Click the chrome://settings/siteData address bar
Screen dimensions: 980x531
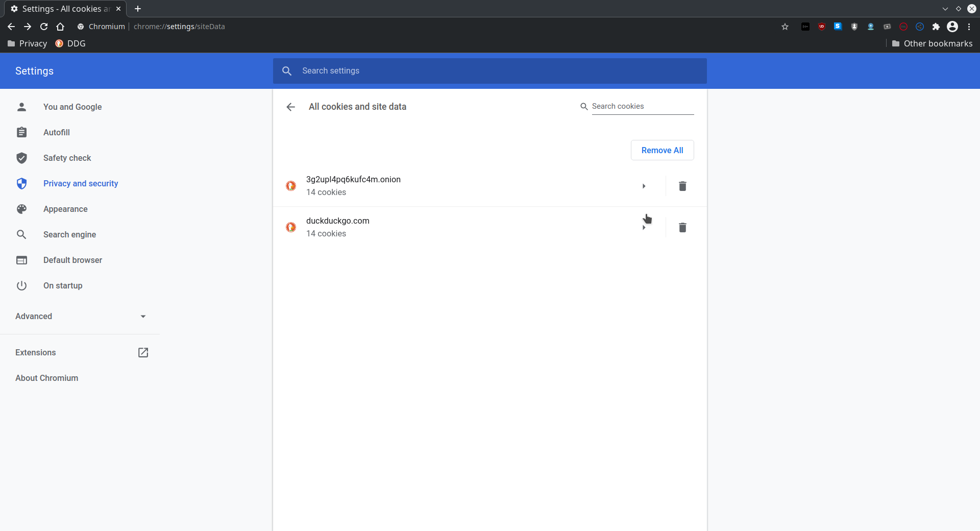[179, 27]
